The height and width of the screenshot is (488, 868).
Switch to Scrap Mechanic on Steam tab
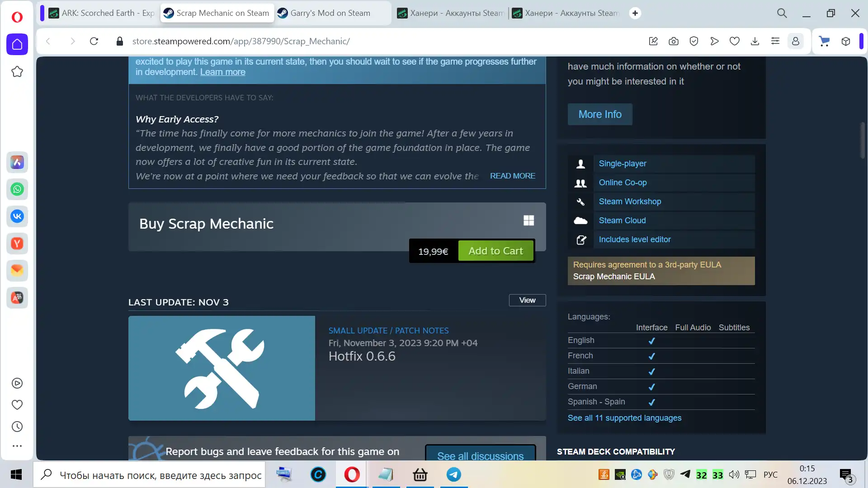(x=217, y=13)
